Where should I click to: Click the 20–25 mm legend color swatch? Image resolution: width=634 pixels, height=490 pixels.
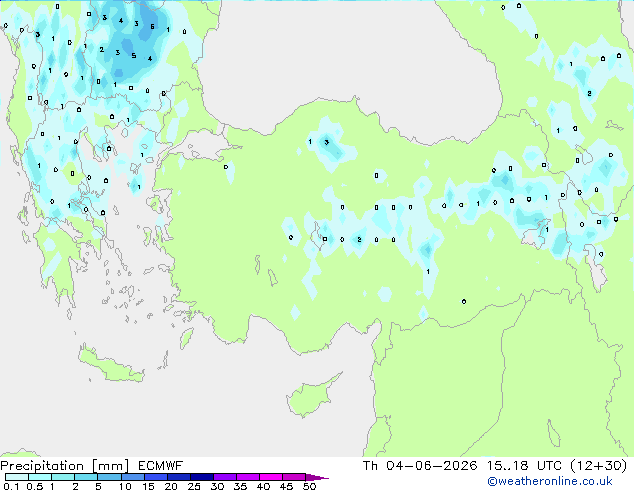tap(178, 477)
